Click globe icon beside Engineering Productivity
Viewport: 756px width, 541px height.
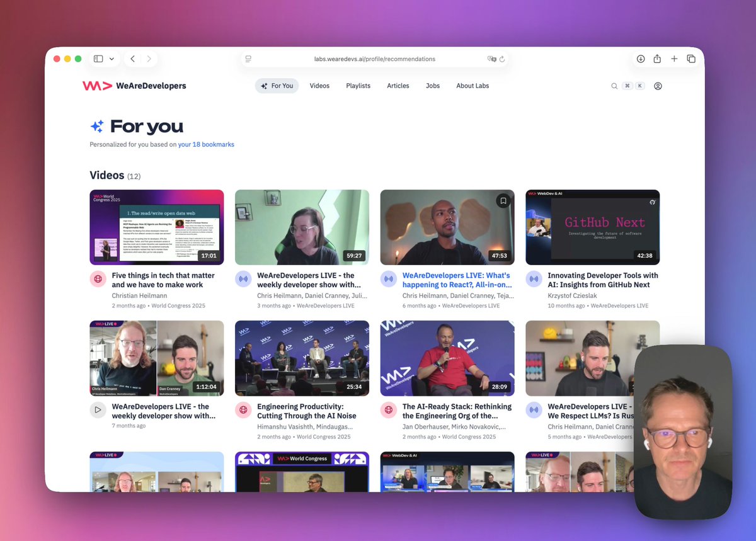[243, 410]
